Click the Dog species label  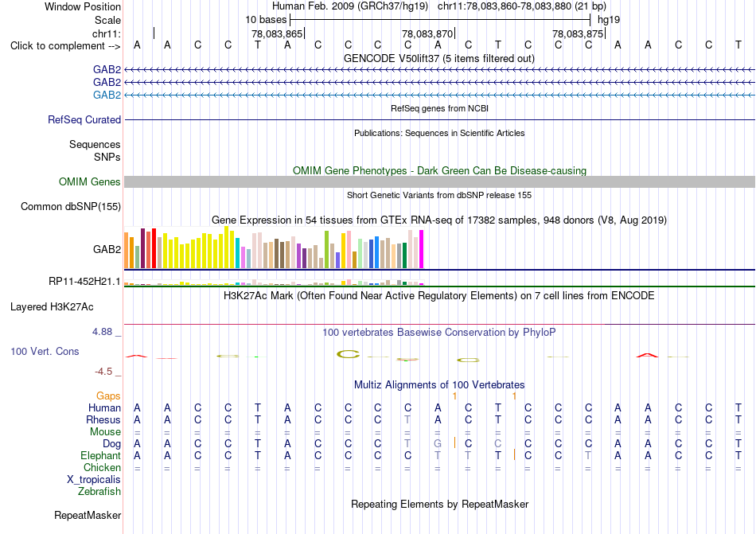pos(111,444)
